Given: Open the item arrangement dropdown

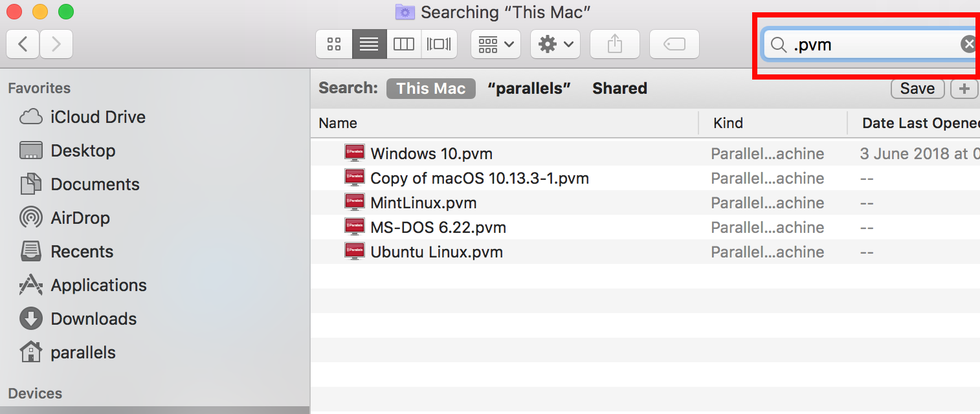Looking at the screenshot, I should pyautogui.click(x=496, y=44).
